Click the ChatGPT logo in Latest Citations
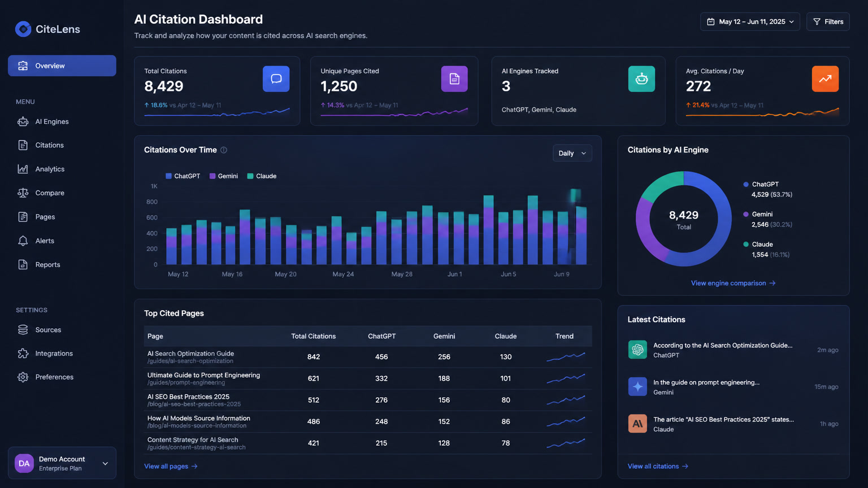 tap(637, 350)
